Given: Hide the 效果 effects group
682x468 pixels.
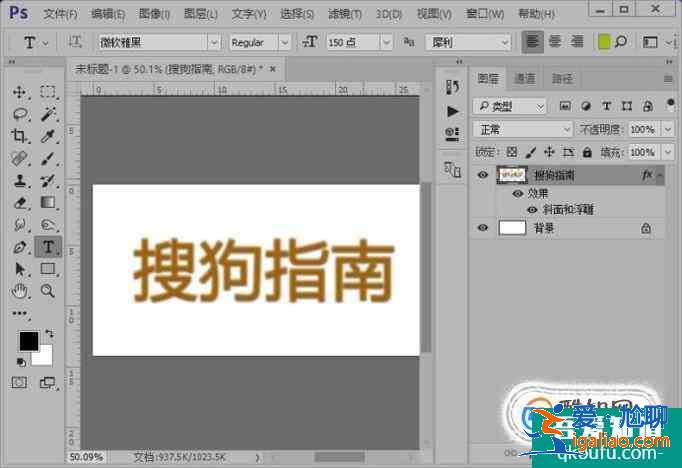Looking at the screenshot, I should [x=518, y=194].
